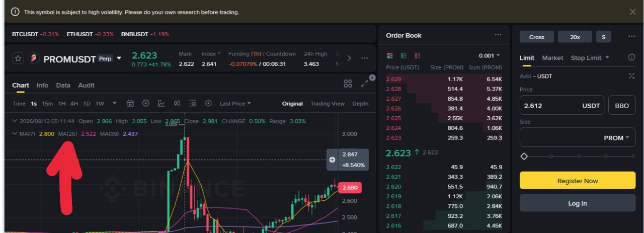Click the 2.629 ask price row
The image size is (644, 233).
pos(444,79)
